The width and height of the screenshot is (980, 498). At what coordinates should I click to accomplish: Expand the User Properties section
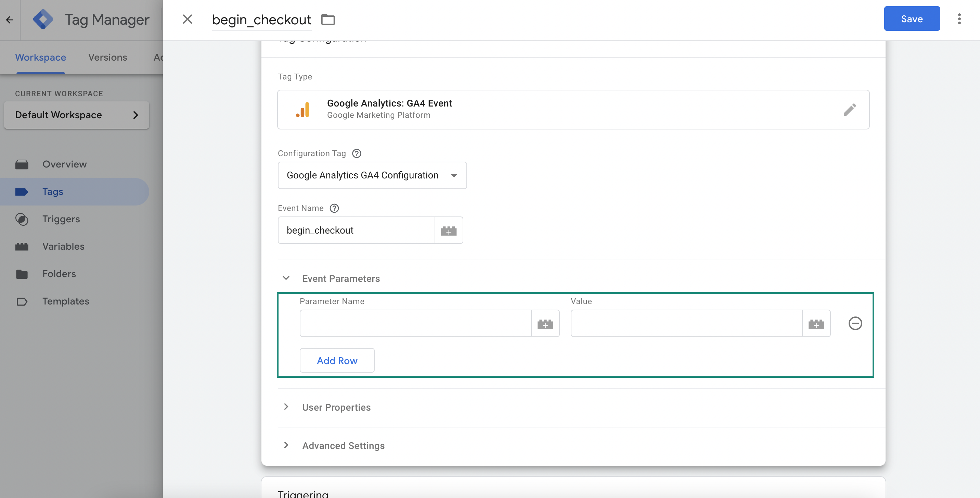click(287, 407)
